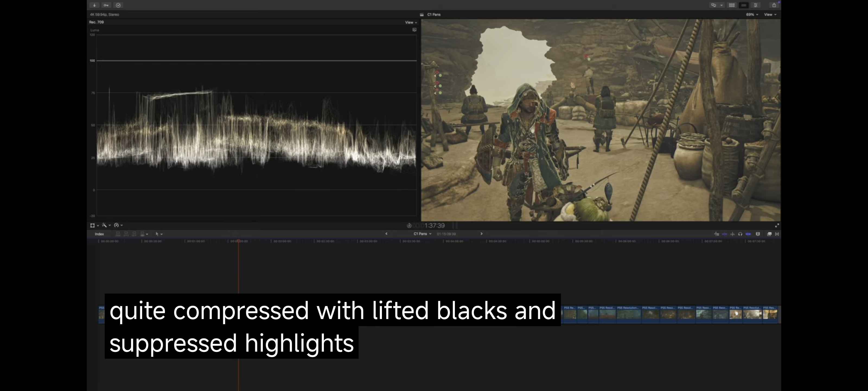
Task: Click the append clip icon
Action: coord(134,234)
